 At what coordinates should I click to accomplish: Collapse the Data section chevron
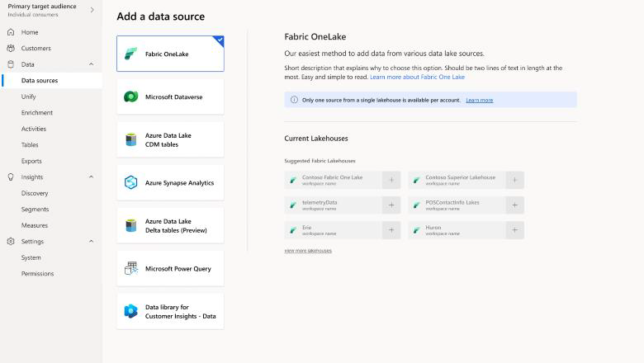tap(91, 64)
